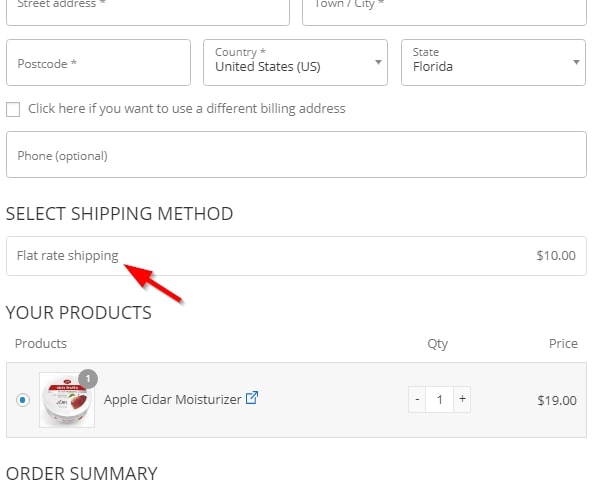Click the $10.00 flat rate shipping price

[556, 255]
